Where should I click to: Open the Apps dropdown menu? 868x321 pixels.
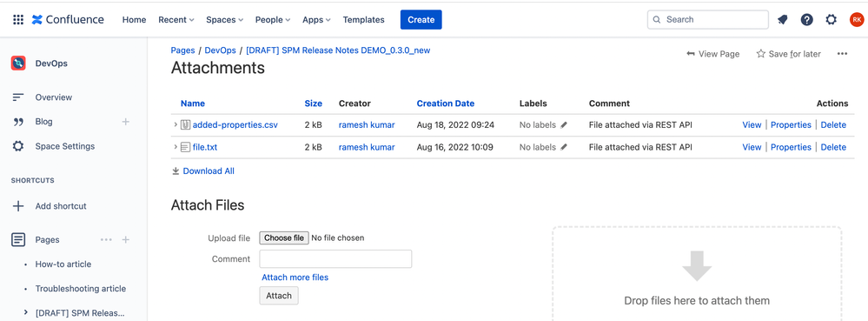tap(316, 19)
